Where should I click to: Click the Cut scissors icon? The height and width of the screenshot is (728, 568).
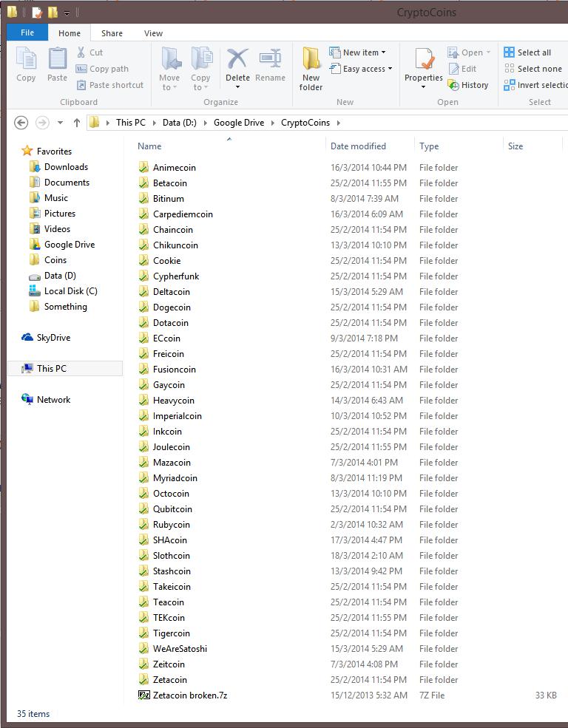click(x=81, y=52)
